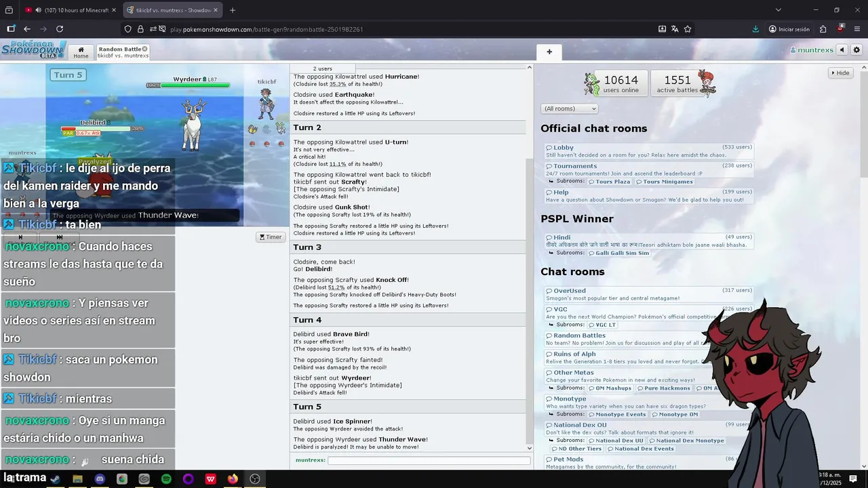Open the Galli Galli Sim Sim subroom
Screen dimensions: 868x488
pyautogui.click(x=618, y=253)
